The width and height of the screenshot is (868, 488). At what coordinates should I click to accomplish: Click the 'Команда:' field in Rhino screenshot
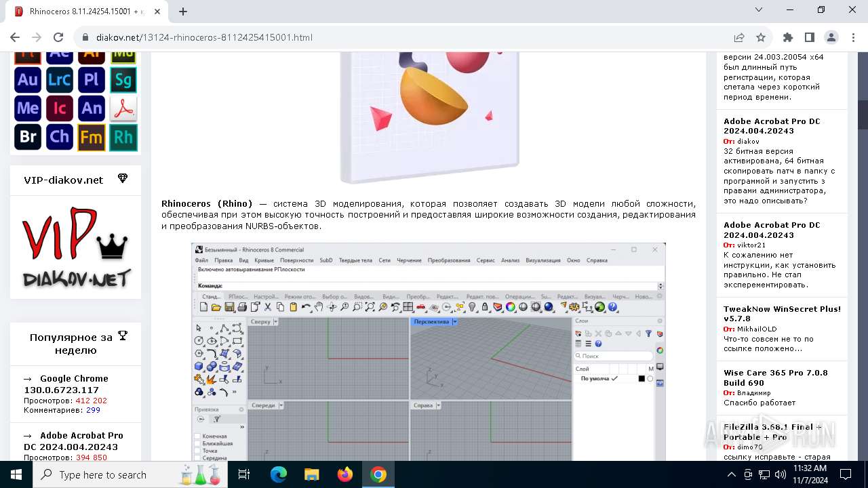tap(427, 286)
